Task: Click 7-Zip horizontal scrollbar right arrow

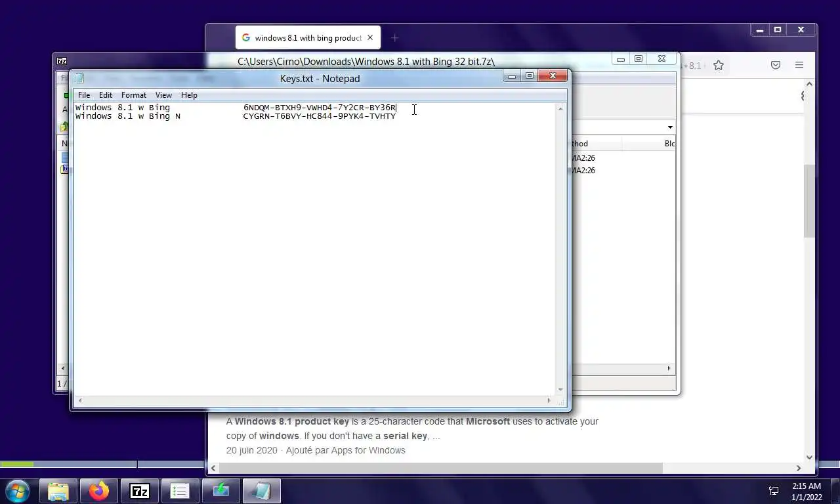Action: coord(669,368)
